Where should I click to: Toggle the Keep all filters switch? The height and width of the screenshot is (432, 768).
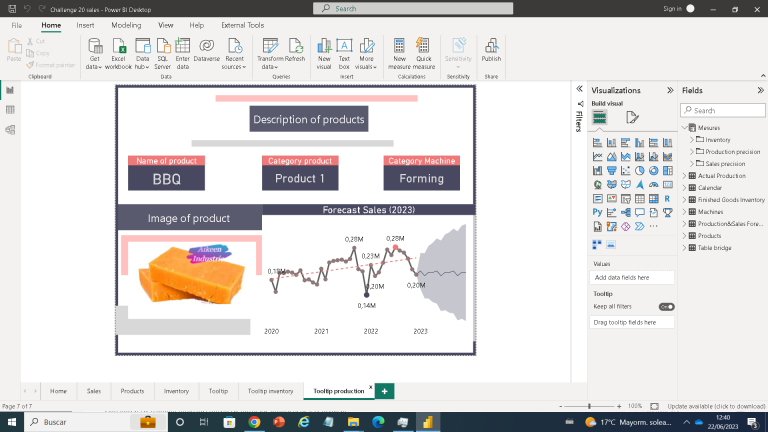click(x=666, y=307)
